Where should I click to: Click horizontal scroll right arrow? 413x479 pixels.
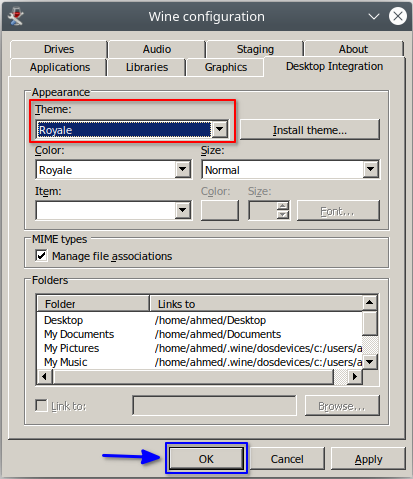tap(355, 377)
